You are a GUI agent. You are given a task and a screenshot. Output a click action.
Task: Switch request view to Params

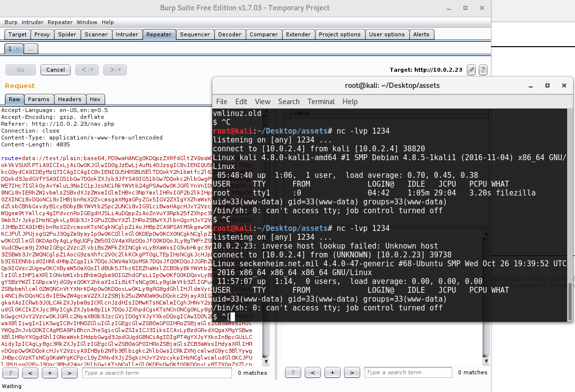click(x=38, y=99)
